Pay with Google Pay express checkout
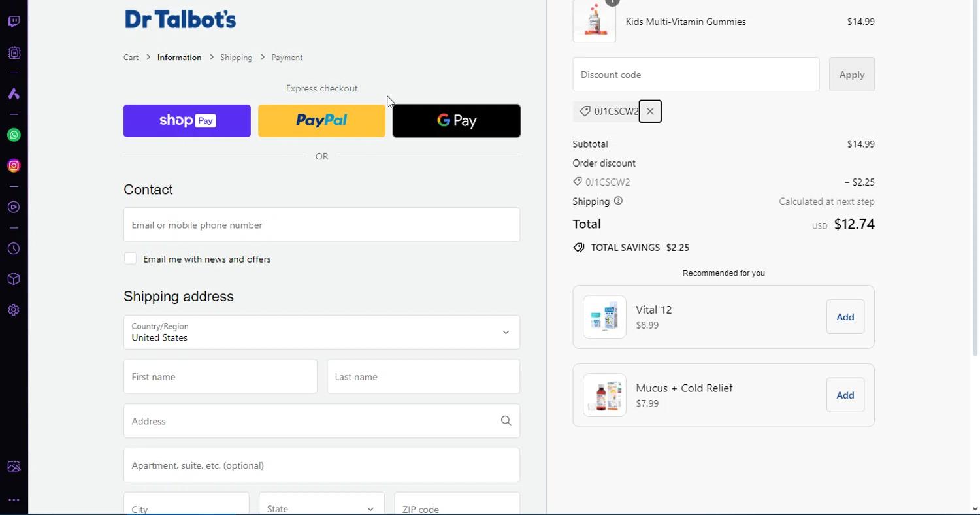Viewport: 980px width, 515px height. point(457,121)
